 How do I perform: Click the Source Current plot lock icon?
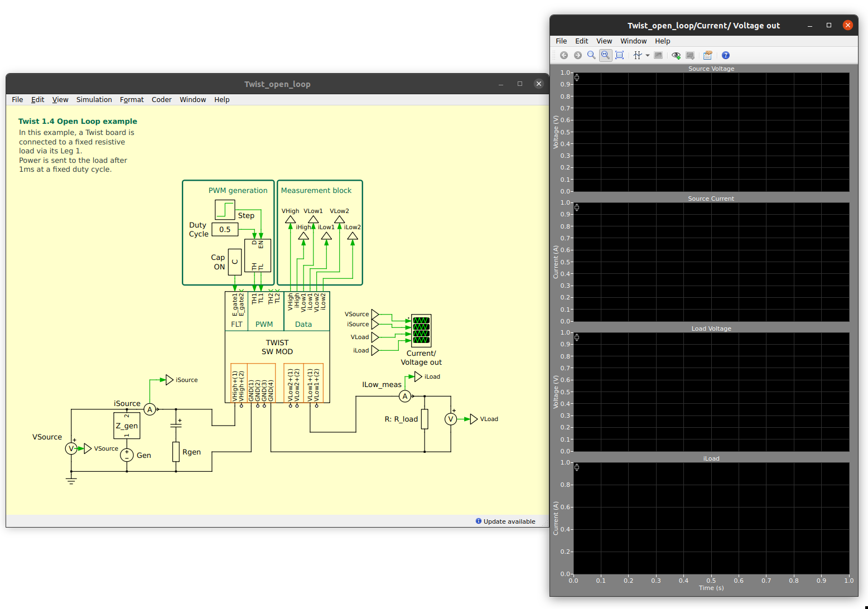[577, 207]
